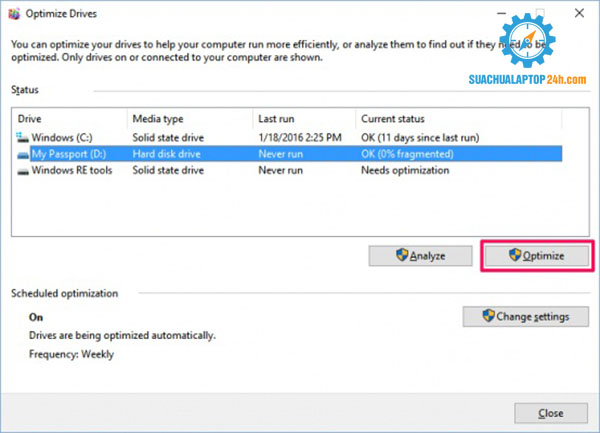Click 'Never run' in the Windows RE tools row
The image size is (600, 433).
tap(280, 170)
